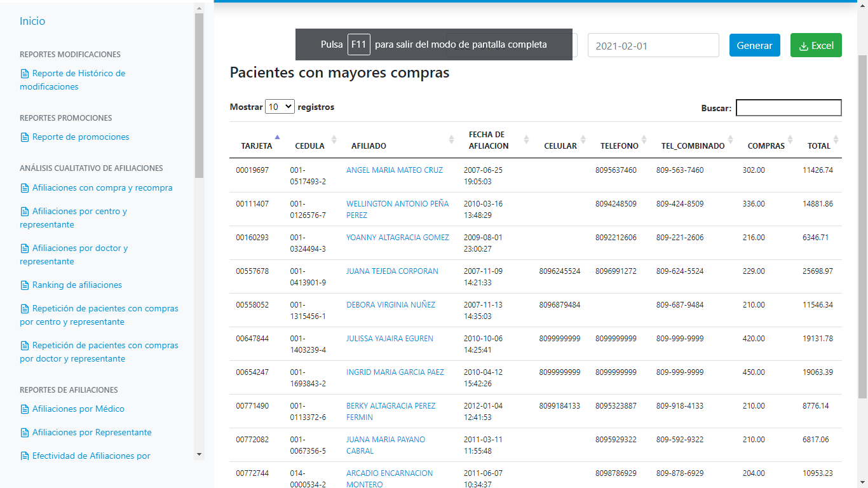The image size is (868, 488).
Task: Click the document icon beside Reporte de promociones
Action: click(x=25, y=137)
